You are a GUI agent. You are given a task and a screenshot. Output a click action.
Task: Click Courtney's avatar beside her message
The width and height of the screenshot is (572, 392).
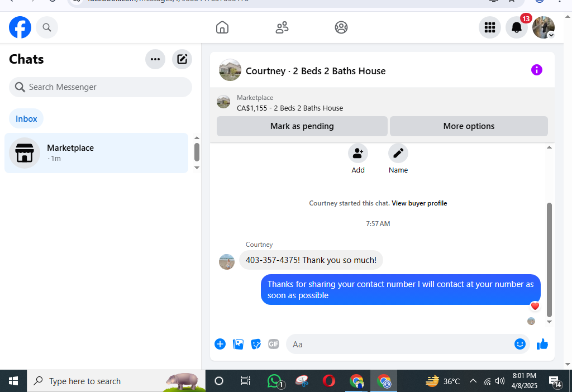click(227, 262)
